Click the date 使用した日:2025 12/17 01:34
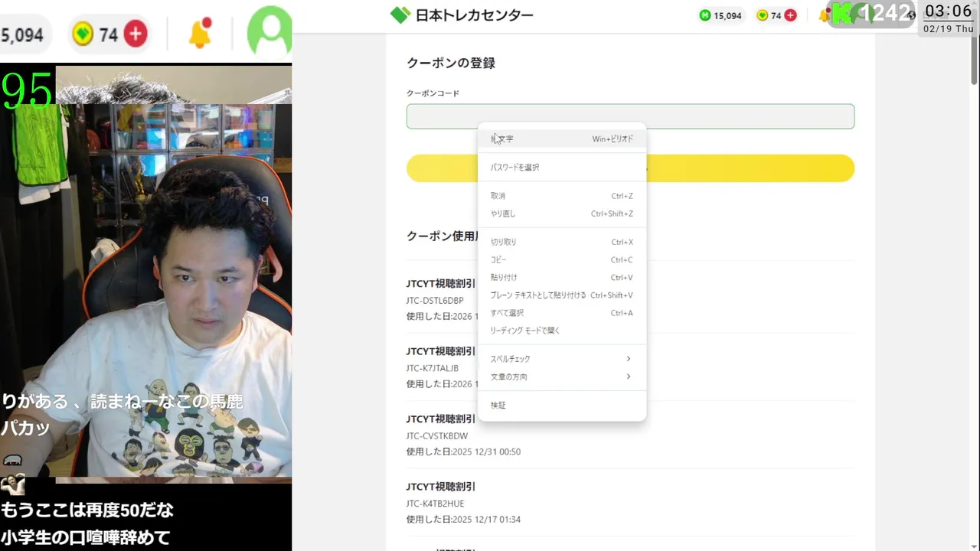Image resolution: width=980 pixels, height=551 pixels. (x=463, y=519)
